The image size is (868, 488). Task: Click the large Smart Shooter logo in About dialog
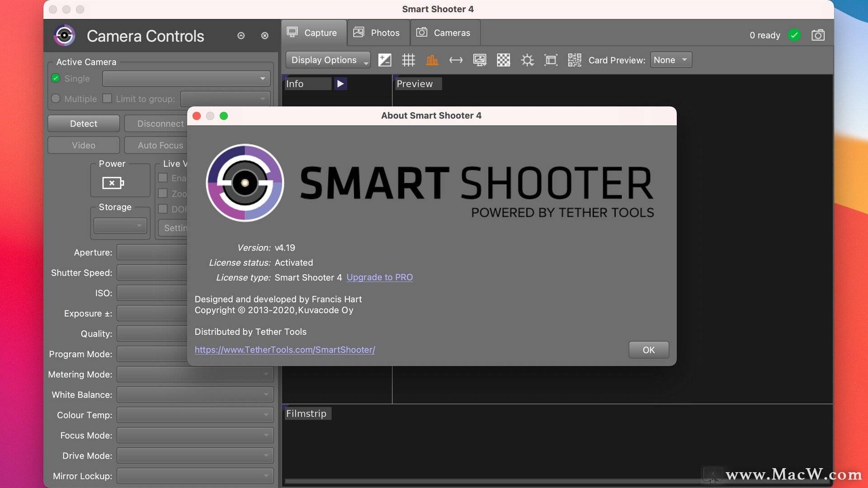click(245, 183)
